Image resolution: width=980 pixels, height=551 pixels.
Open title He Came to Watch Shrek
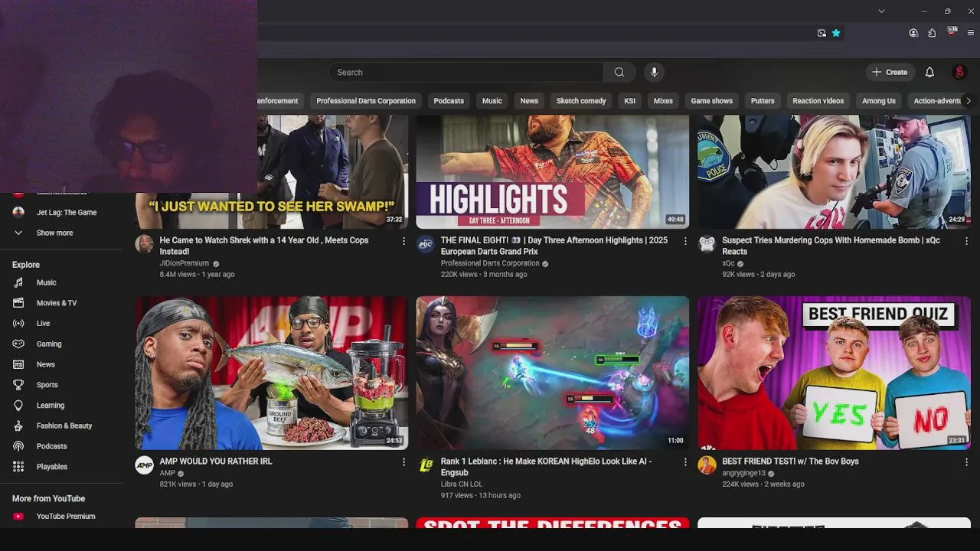tap(264, 246)
